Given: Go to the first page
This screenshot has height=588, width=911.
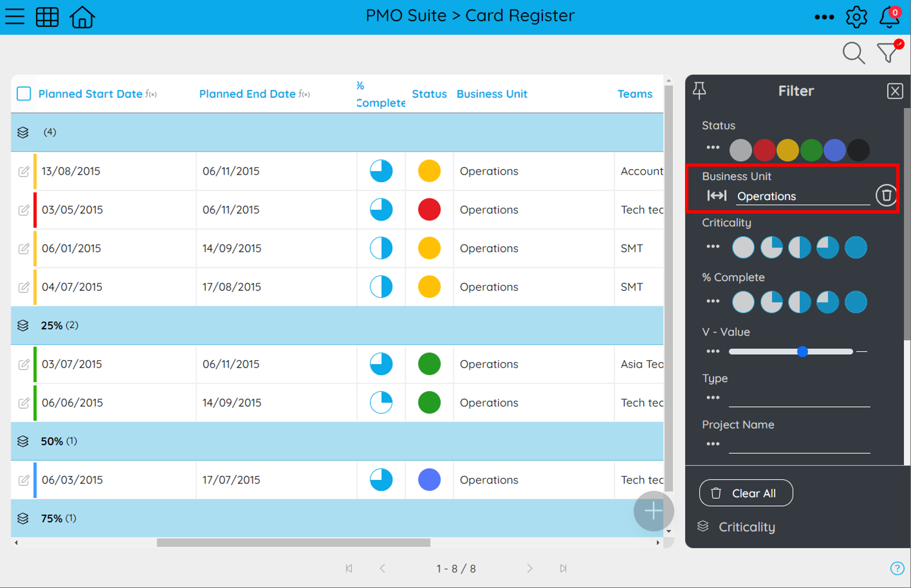Looking at the screenshot, I should tap(349, 569).
